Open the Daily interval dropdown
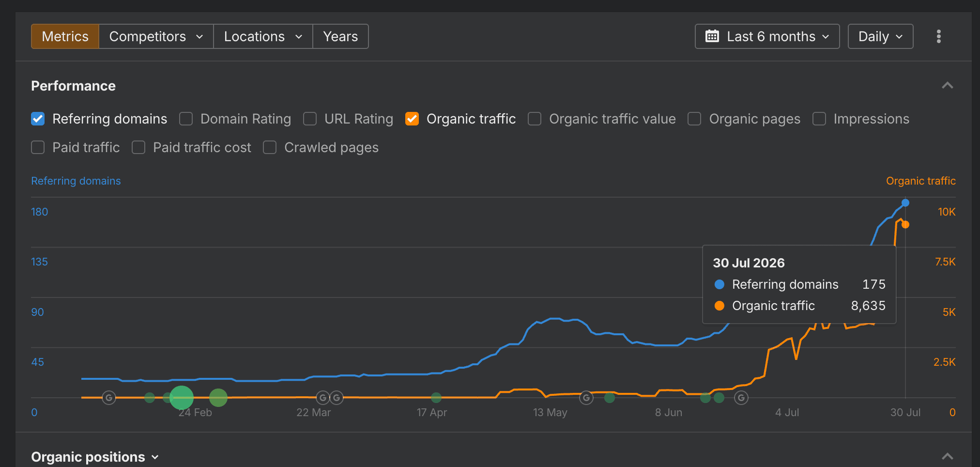The width and height of the screenshot is (980, 467). [x=880, y=36]
